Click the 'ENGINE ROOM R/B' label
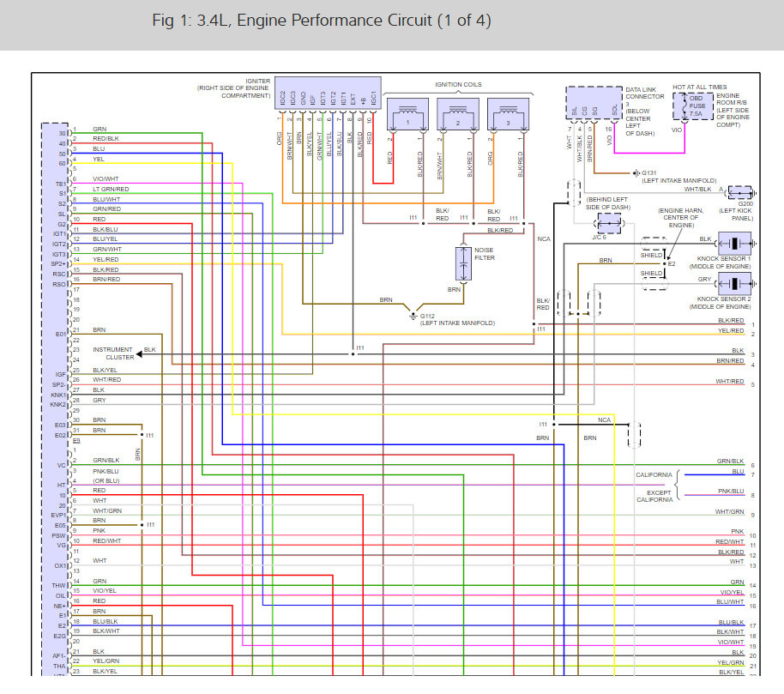Image resolution: width=784 pixels, height=694 pixels. coord(731,99)
